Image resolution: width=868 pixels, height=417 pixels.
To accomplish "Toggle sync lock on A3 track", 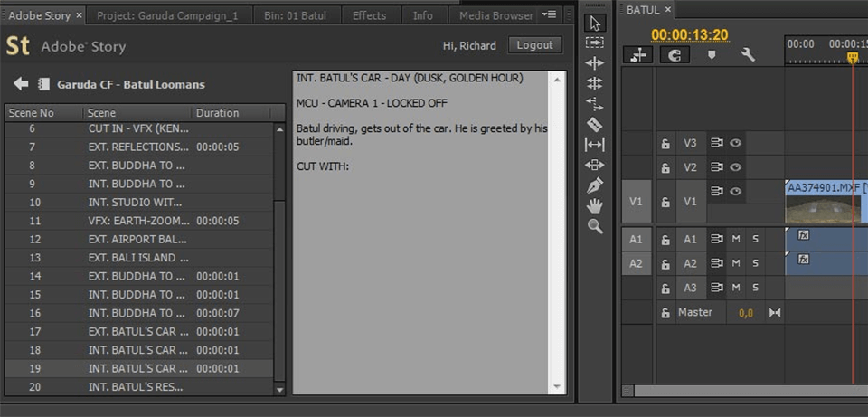I will (x=717, y=288).
